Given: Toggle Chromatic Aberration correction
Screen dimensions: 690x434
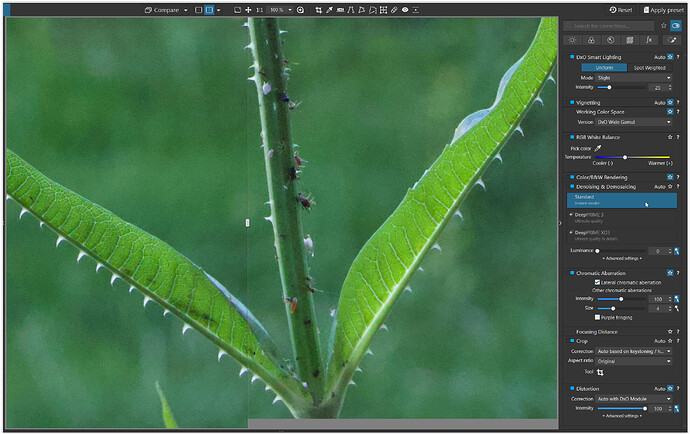Looking at the screenshot, I should point(572,273).
